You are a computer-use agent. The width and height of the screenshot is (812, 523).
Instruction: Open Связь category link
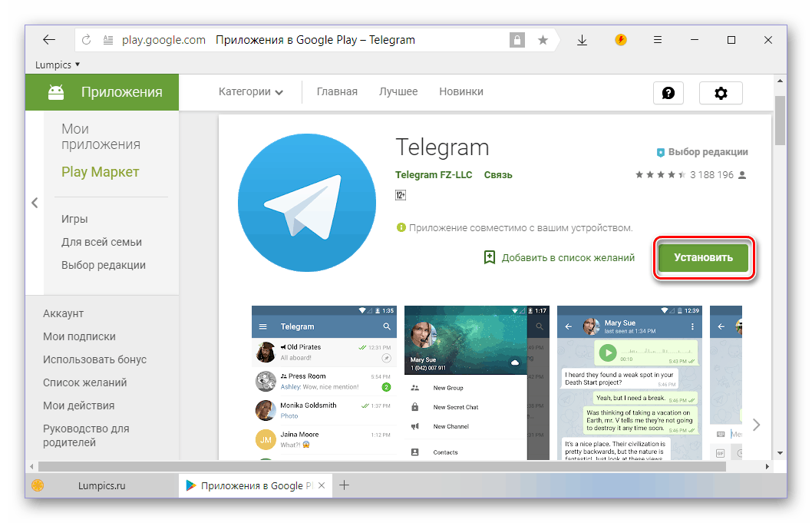click(498, 174)
